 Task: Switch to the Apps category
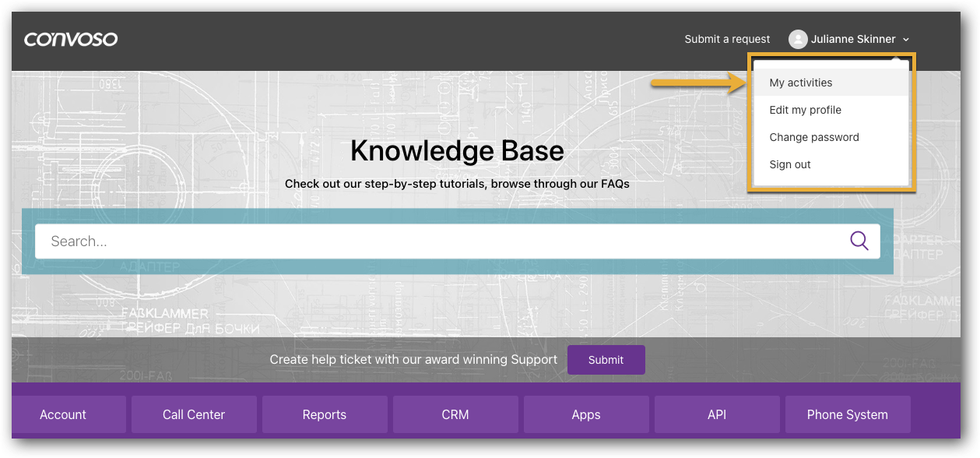point(586,414)
